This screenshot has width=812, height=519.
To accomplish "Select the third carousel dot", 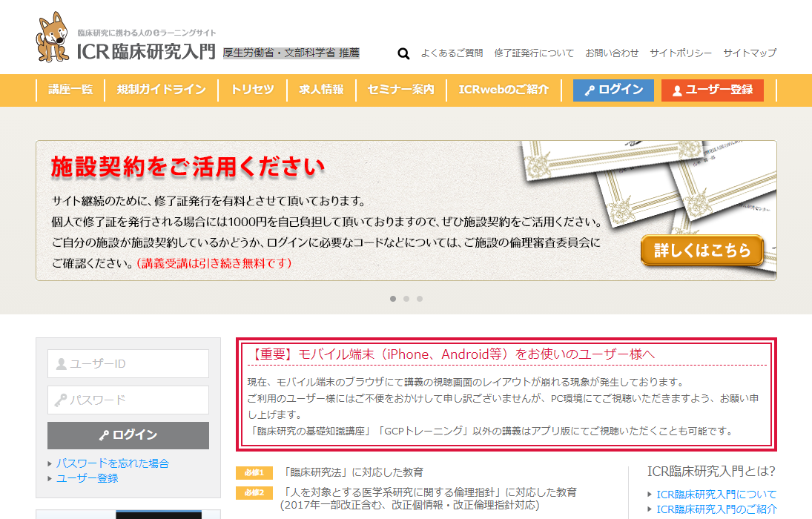I will pyautogui.click(x=420, y=299).
